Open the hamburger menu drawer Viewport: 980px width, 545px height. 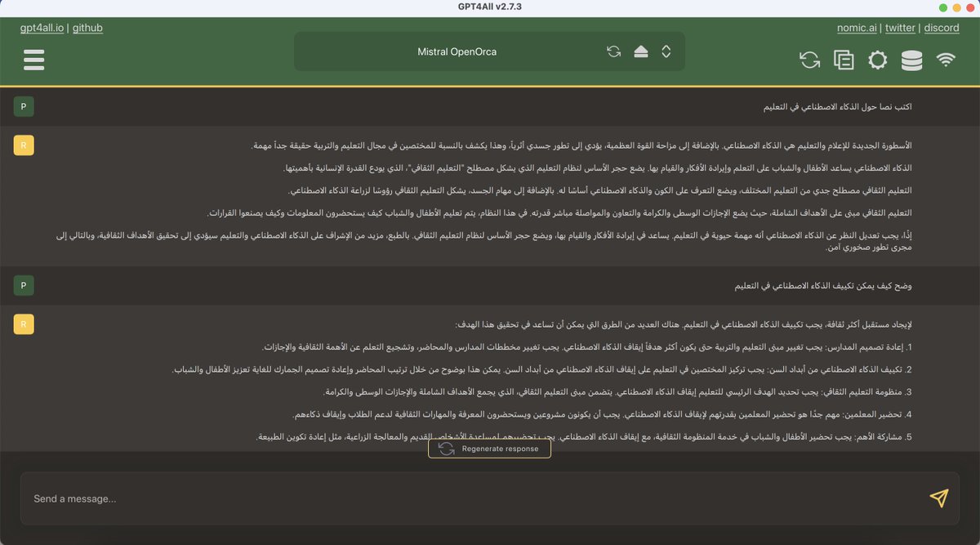point(34,60)
